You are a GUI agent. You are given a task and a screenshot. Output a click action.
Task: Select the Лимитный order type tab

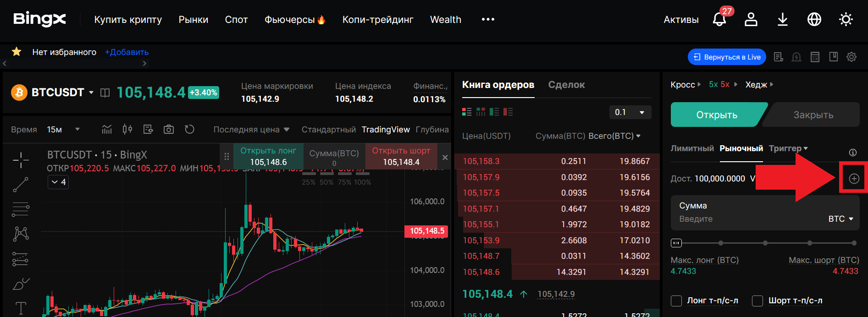click(692, 148)
